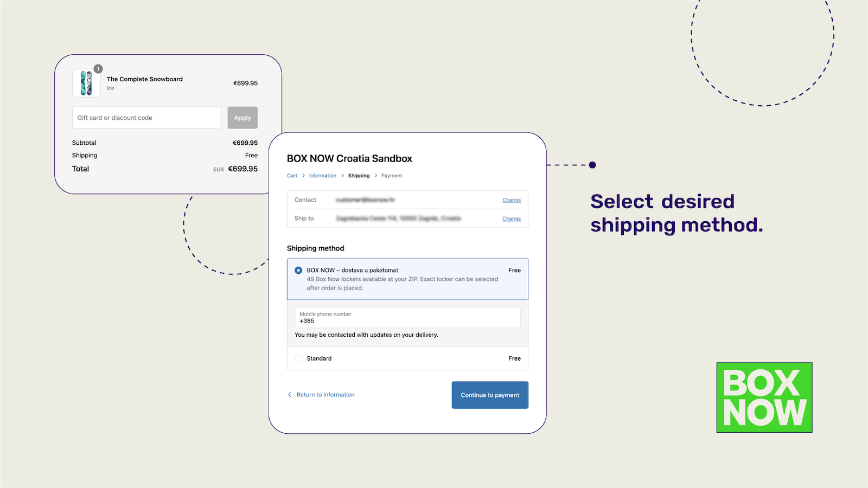Open the Payment breadcrumb step
The width and height of the screenshot is (868, 488).
tap(392, 175)
